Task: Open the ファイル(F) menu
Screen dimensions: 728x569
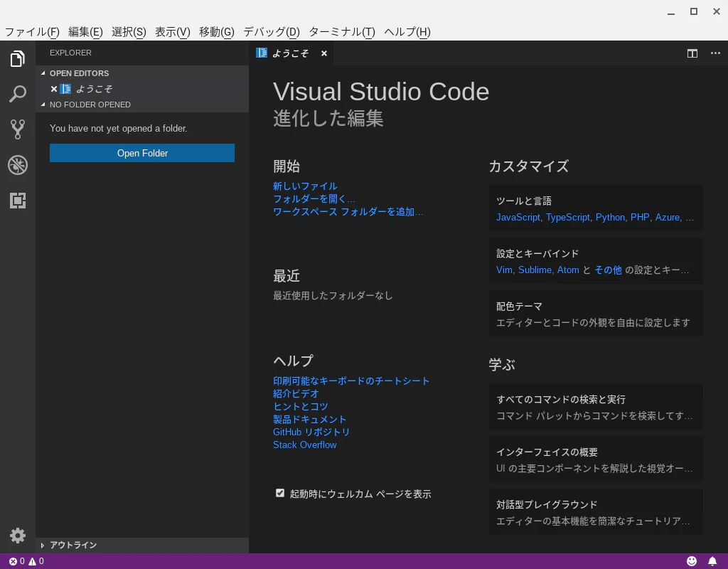Action: coord(32,31)
